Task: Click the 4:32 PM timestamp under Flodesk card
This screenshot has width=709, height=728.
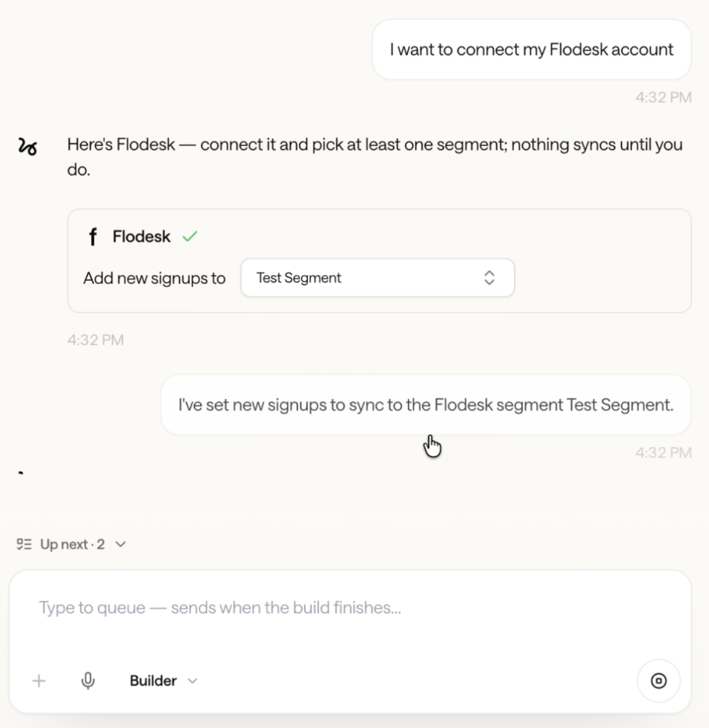Action: coord(95,340)
